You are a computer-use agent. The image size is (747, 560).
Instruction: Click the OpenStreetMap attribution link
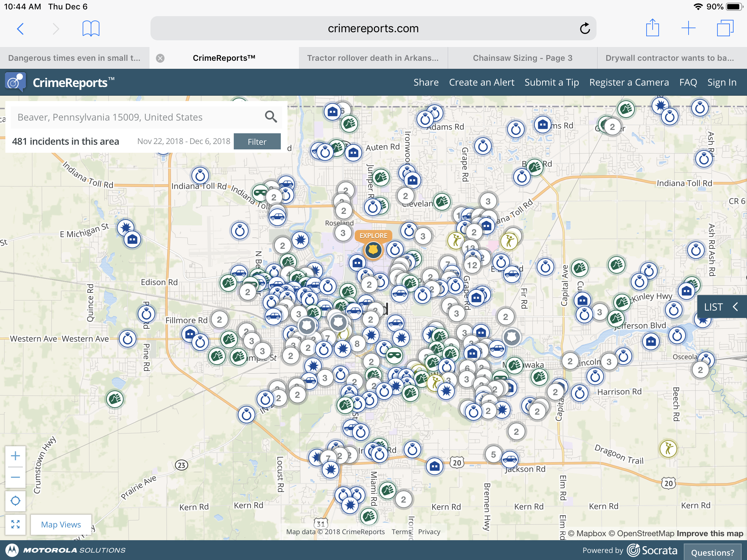point(642,533)
